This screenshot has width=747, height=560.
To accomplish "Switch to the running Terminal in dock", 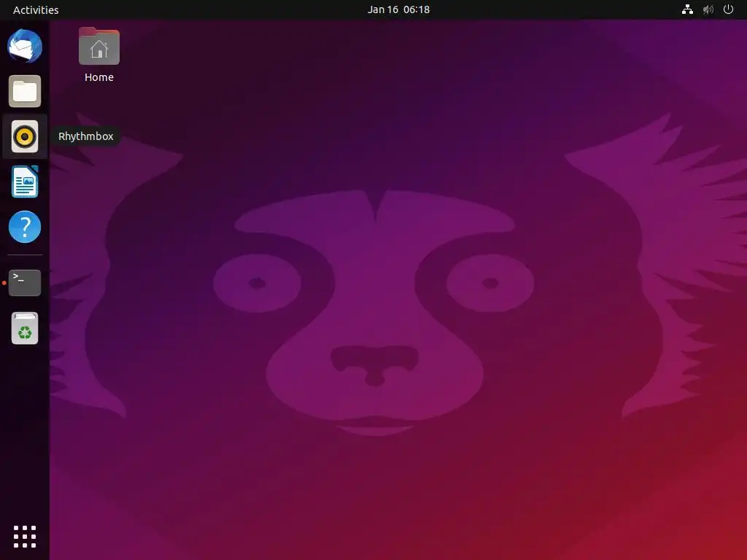I will (25, 283).
